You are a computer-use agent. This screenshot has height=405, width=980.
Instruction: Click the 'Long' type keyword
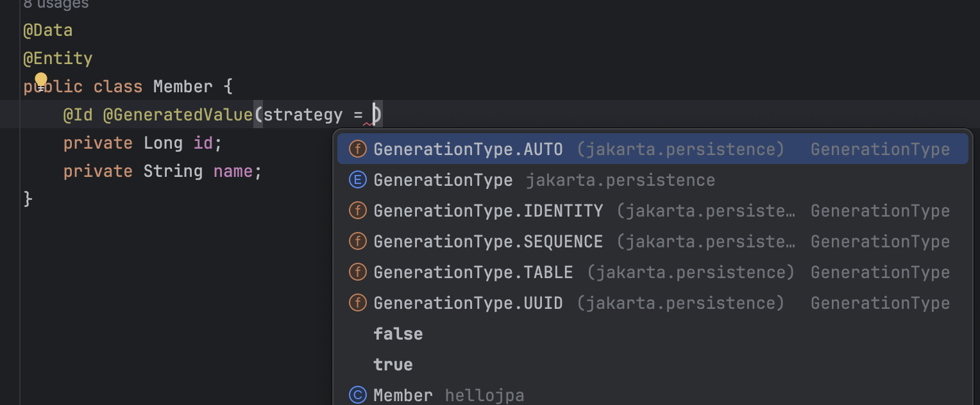163,143
